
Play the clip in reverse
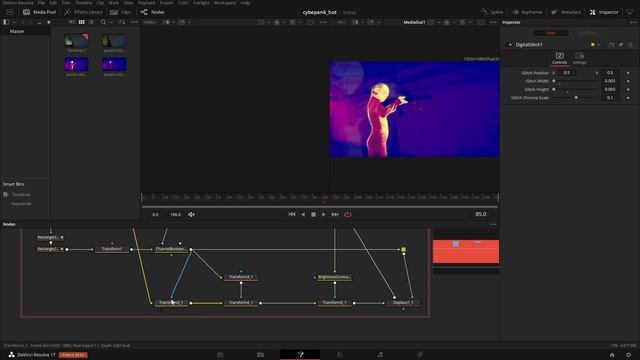pyautogui.click(x=303, y=214)
